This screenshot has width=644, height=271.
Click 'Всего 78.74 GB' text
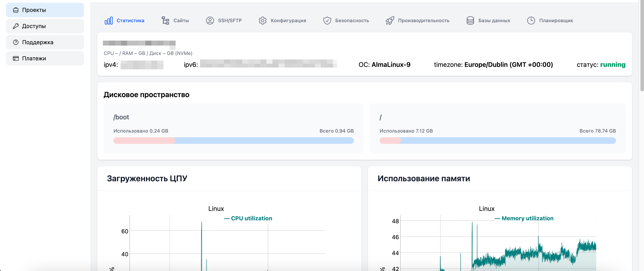[598, 131]
